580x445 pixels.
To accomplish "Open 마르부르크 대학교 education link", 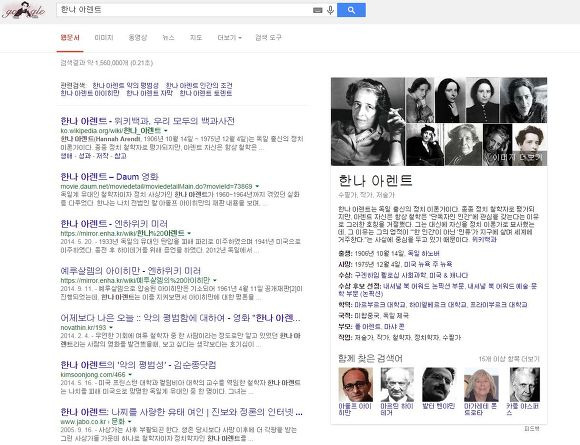I will coord(380,305).
